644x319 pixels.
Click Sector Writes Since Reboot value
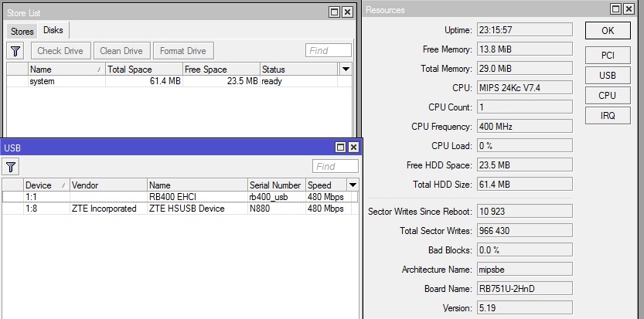[x=524, y=212]
